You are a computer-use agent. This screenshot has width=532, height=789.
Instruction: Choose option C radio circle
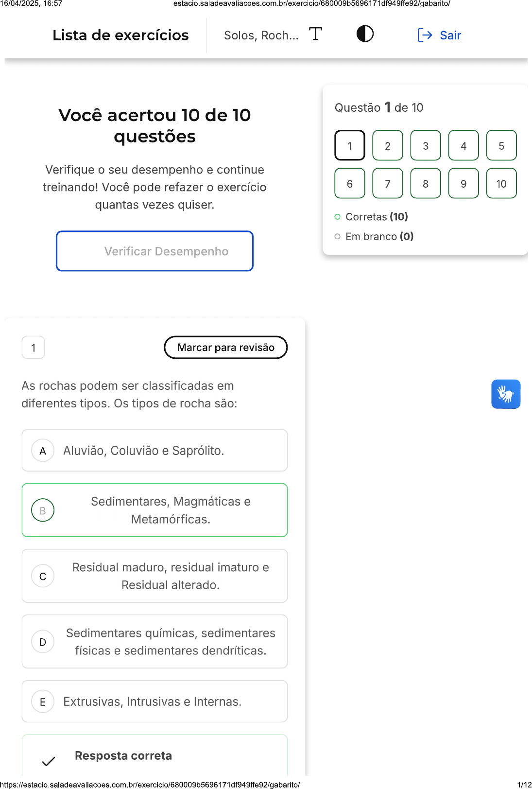pos(43,576)
